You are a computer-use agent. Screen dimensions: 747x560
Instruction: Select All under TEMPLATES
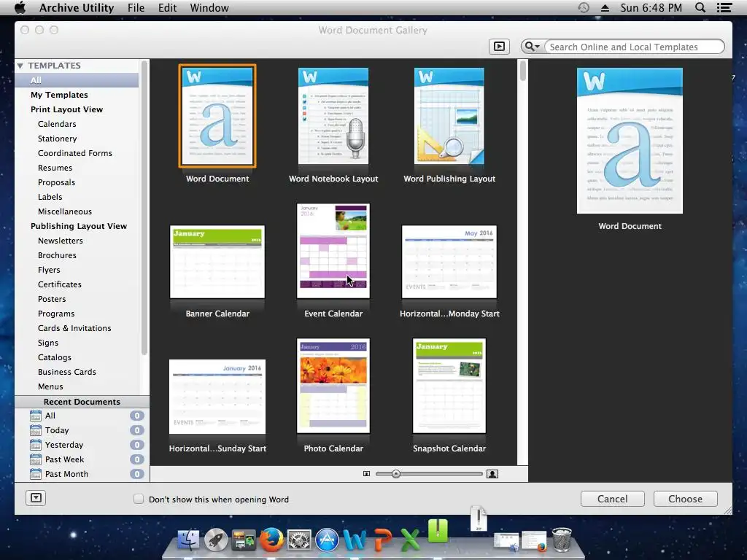[x=77, y=80]
